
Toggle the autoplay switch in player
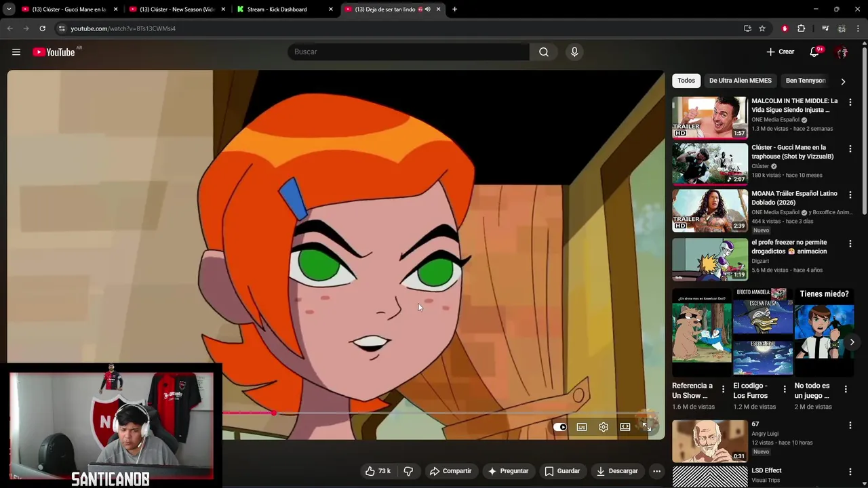coord(560,427)
